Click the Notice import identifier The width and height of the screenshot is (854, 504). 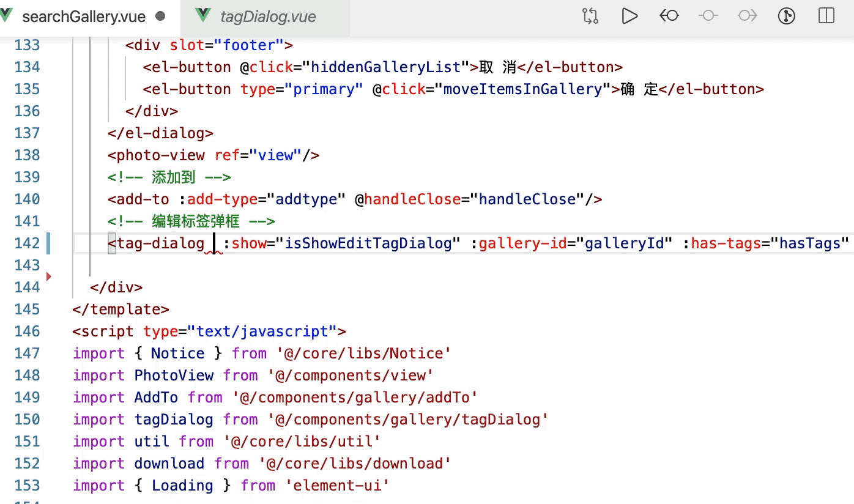pyautogui.click(x=178, y=353)
